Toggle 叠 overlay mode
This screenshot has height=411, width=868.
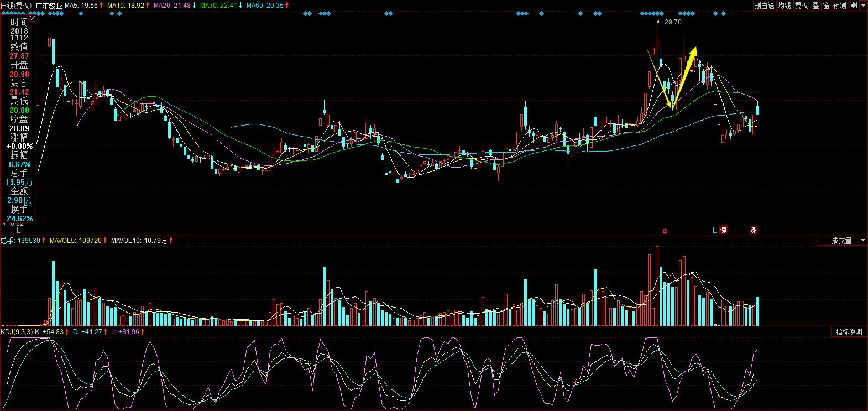click(x=815, y=6)
